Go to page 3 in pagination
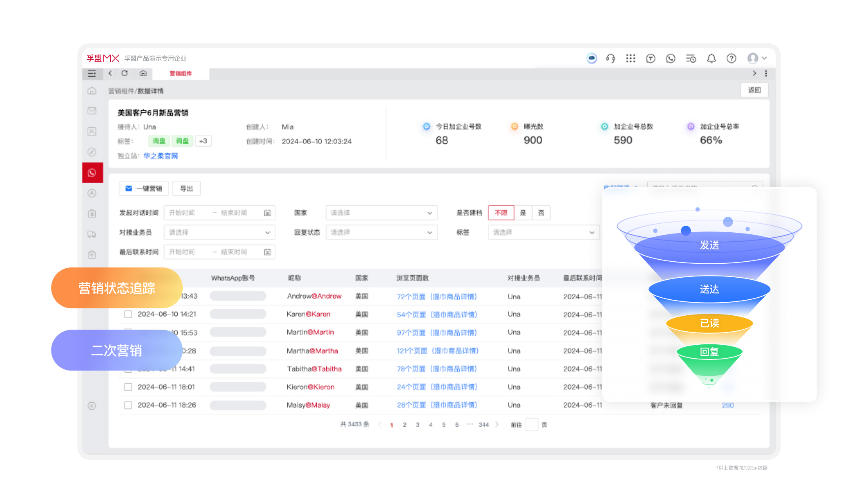This screenshot has width=868, height=503. [417, 425]
